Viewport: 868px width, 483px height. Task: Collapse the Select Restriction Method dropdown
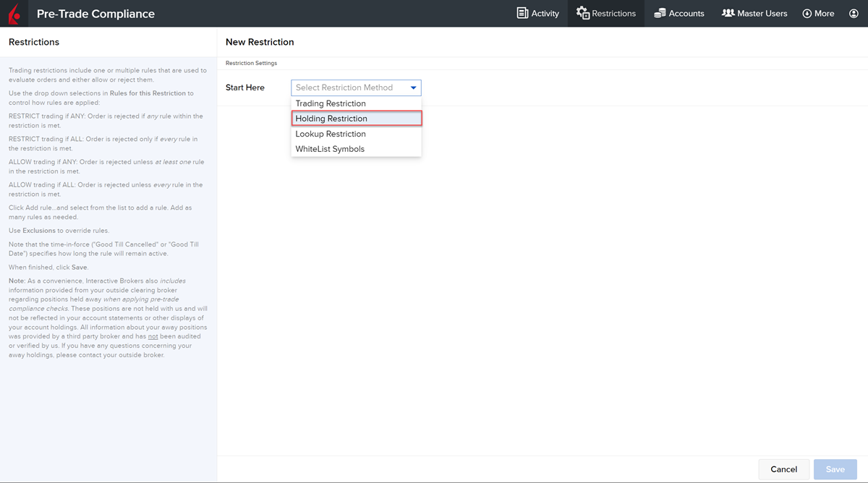356,87
